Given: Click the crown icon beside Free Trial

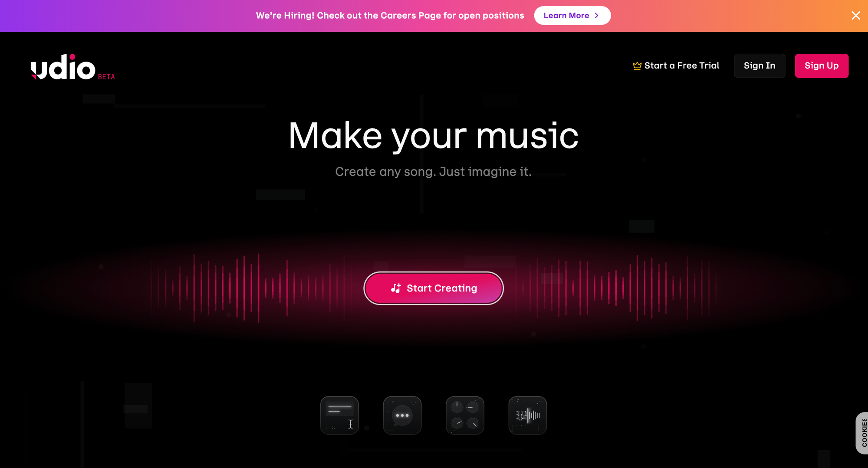Looking at the screenshot, I should tap(637, 65).
